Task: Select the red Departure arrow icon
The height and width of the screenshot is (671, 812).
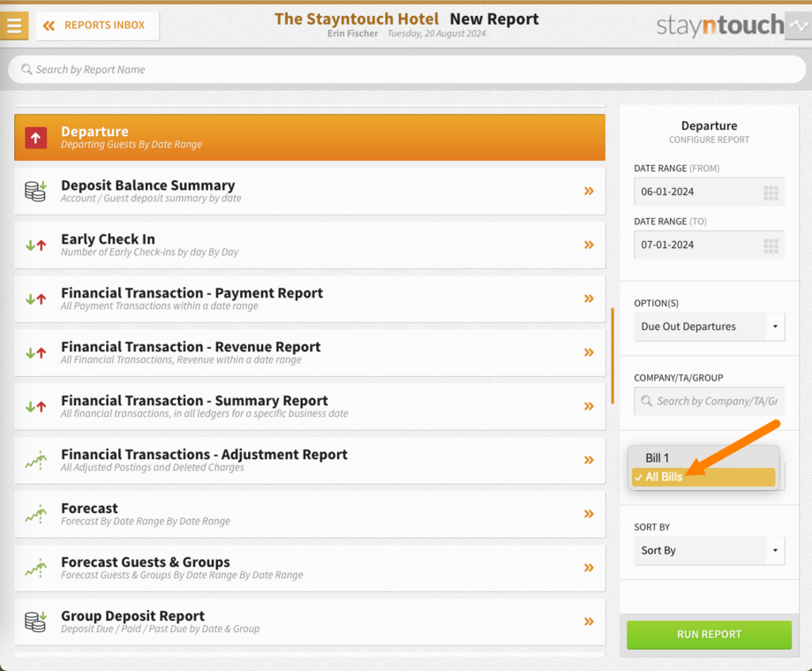Action: tap(35, 138)
